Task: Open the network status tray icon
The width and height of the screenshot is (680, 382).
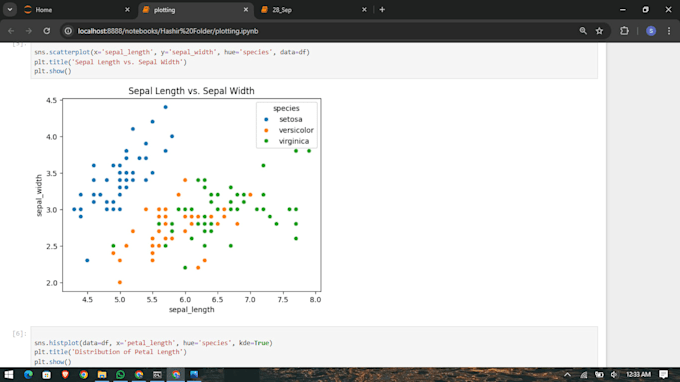Action: 584,375
